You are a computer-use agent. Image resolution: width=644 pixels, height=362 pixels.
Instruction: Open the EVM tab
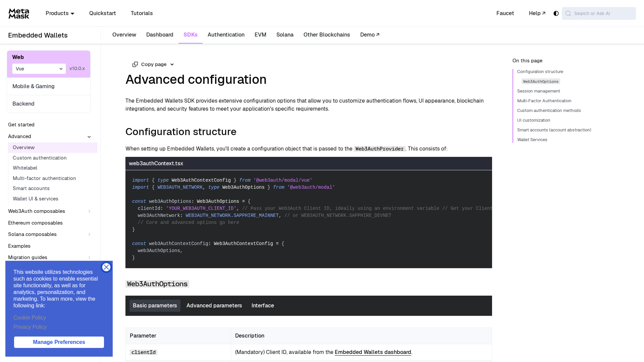[260, 35]
